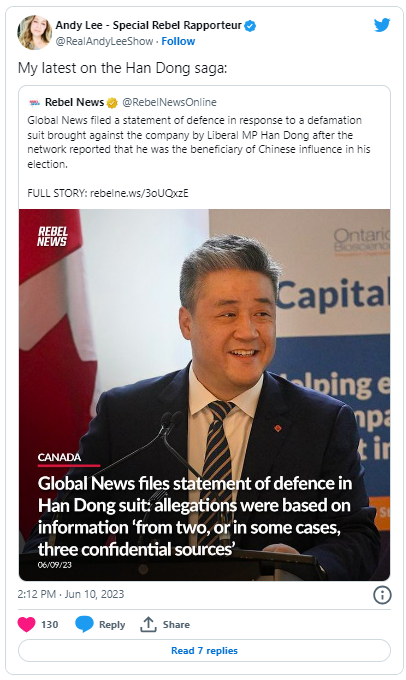Follow @RealAndyLeeShow

[178, 41]
